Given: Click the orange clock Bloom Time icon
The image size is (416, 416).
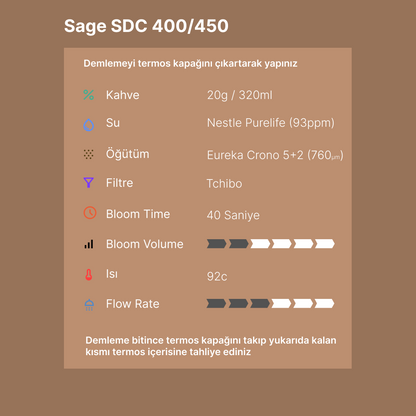Looking at the screenshot, I should [x=90, y=213].
